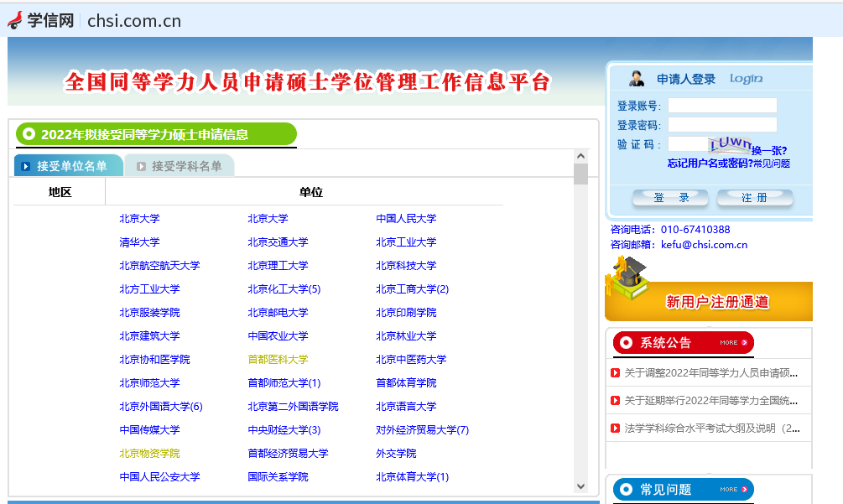Switch to the 接受学科名单 tab
843x504 pixels.
[180, 166]
